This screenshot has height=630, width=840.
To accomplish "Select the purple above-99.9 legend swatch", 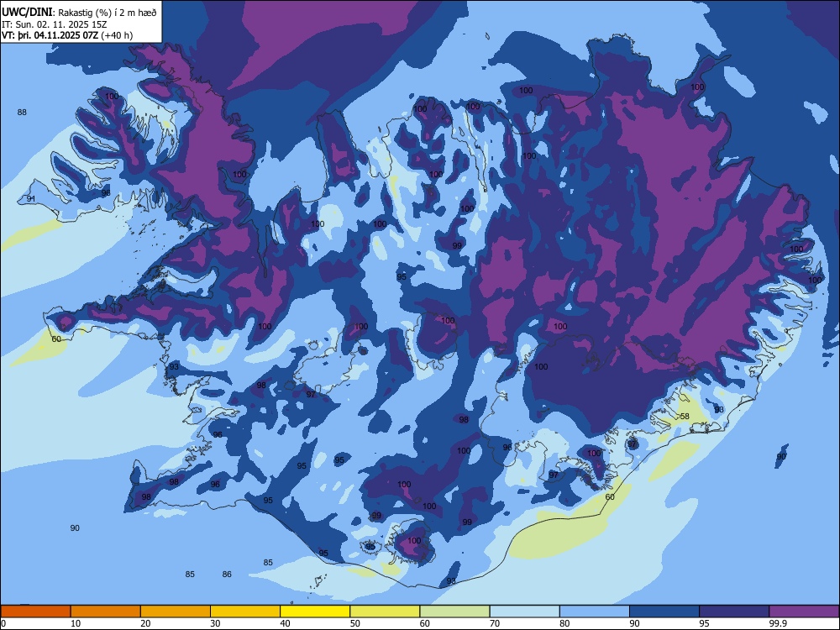I will [x=804, y=612].
